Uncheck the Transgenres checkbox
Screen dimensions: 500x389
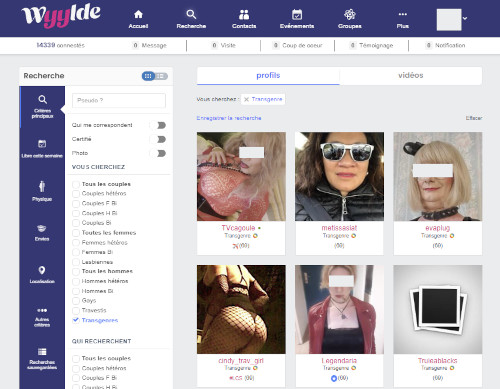click(x=76, y=320)
